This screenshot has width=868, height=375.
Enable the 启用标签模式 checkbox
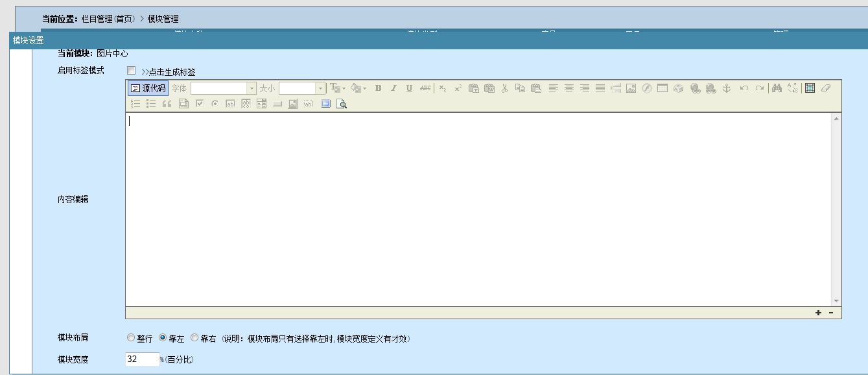coord(132,71)
